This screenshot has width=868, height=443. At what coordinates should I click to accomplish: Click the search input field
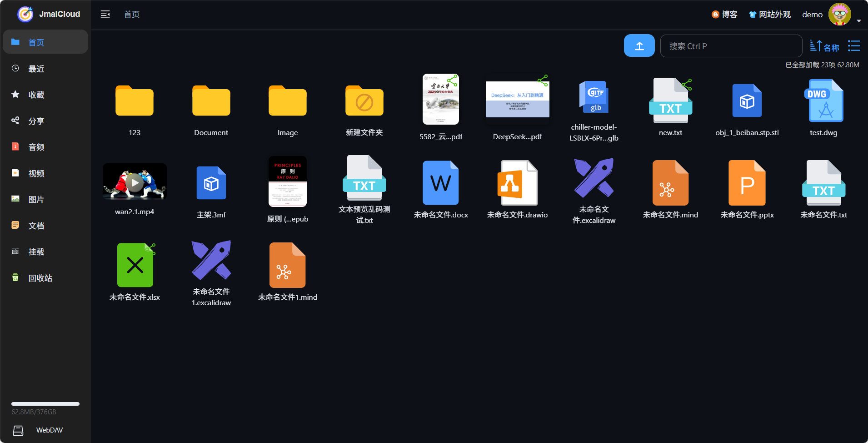[x=731, y=46]
